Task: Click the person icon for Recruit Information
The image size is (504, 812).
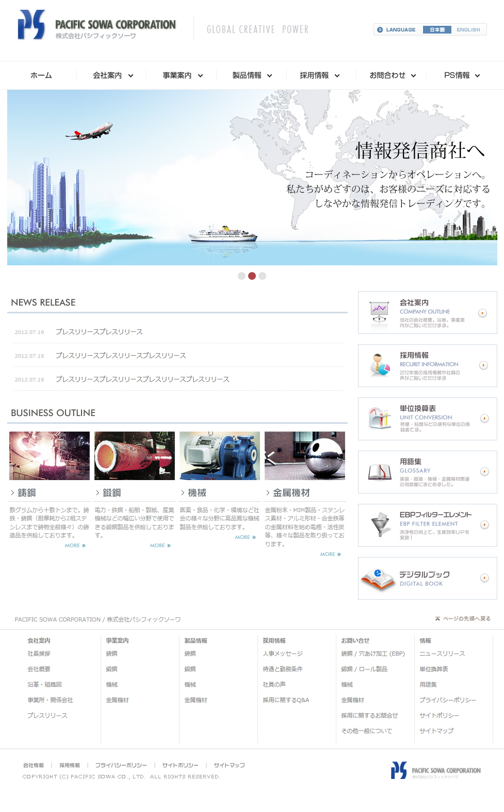Action: [x=380, y=365]
